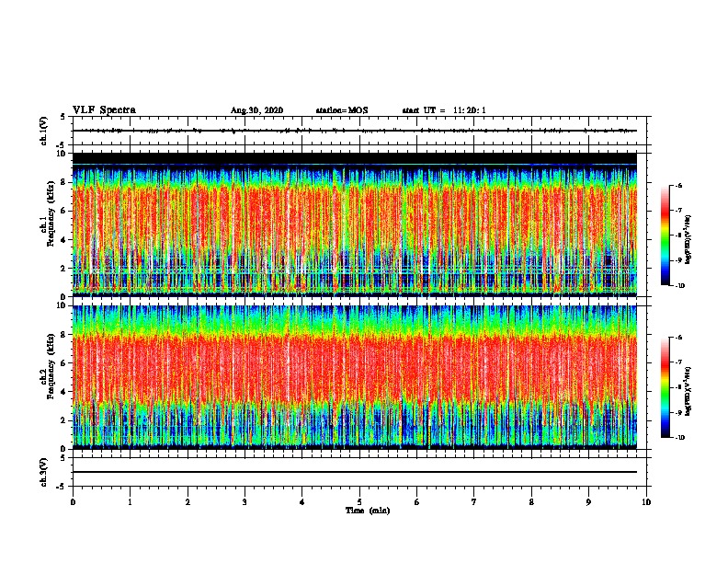Click the ch.2 colorbar log(PSD) unit label
The width and height of the screenshot is (728, 563).
[688, 391]
